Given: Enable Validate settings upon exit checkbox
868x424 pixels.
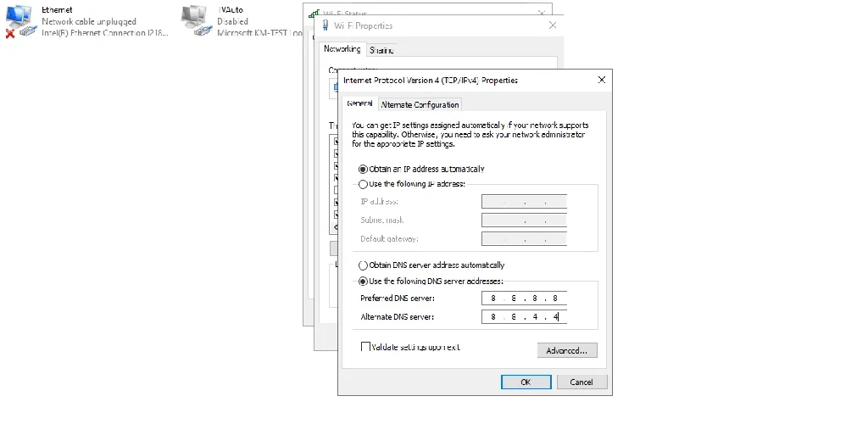Looking at the screenshot, I should click(x=365, y=347).
